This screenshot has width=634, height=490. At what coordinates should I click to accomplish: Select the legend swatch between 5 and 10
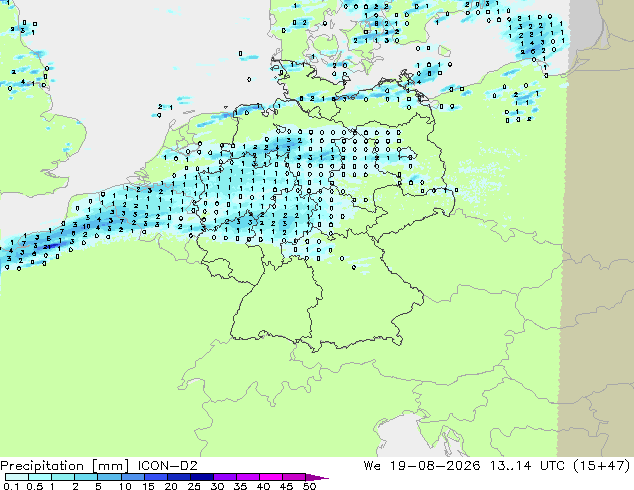pos(109,477)
